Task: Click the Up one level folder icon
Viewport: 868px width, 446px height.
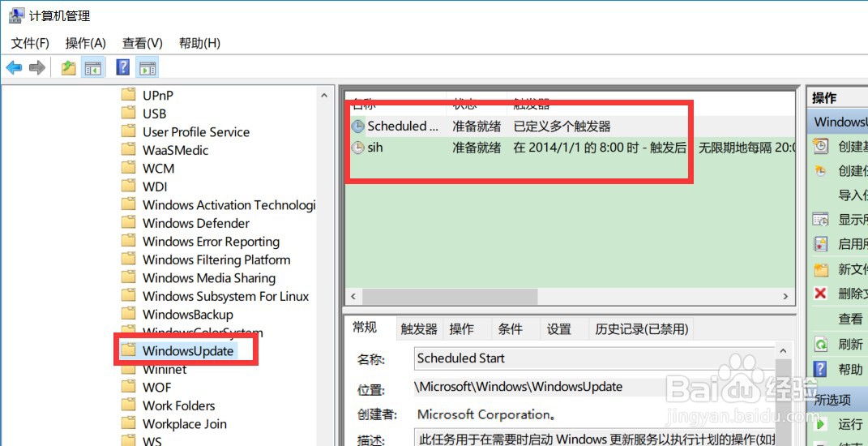Action: coord(69,68)
